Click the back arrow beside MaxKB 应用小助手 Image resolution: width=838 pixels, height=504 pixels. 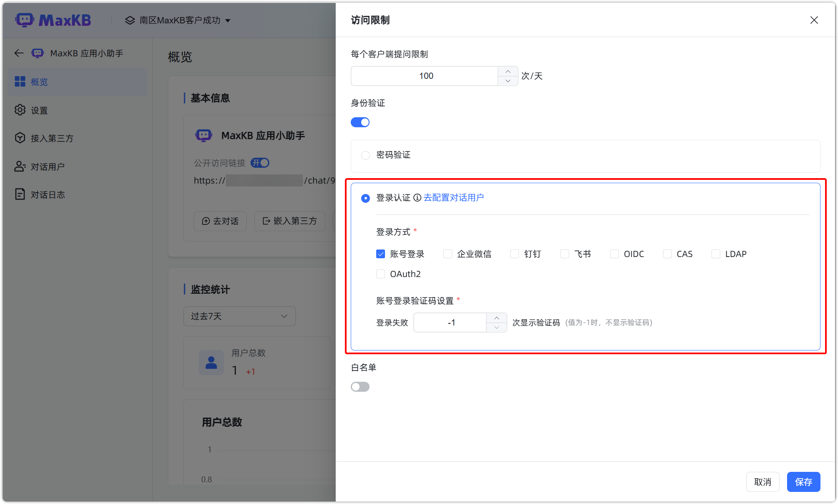tap(18, 53)
